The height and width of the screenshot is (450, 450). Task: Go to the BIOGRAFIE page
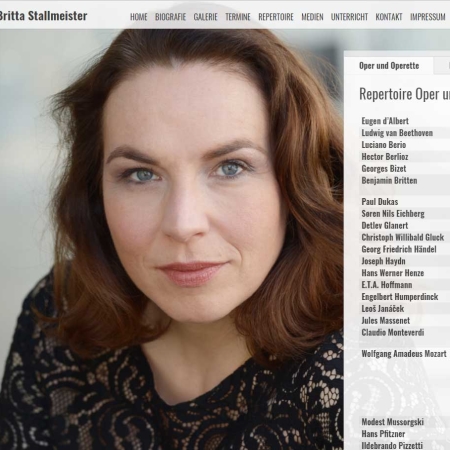coord(170,17)
